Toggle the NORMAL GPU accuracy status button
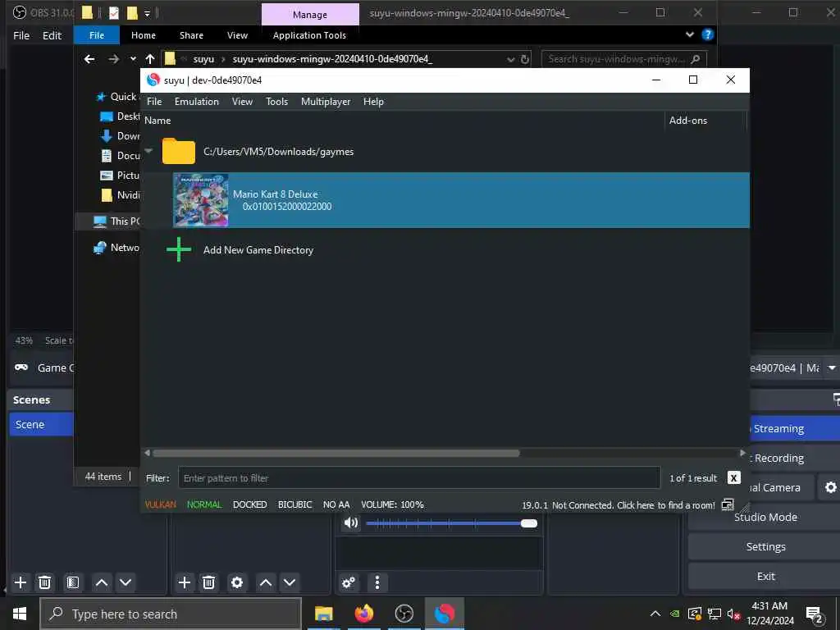 [204, 504]
